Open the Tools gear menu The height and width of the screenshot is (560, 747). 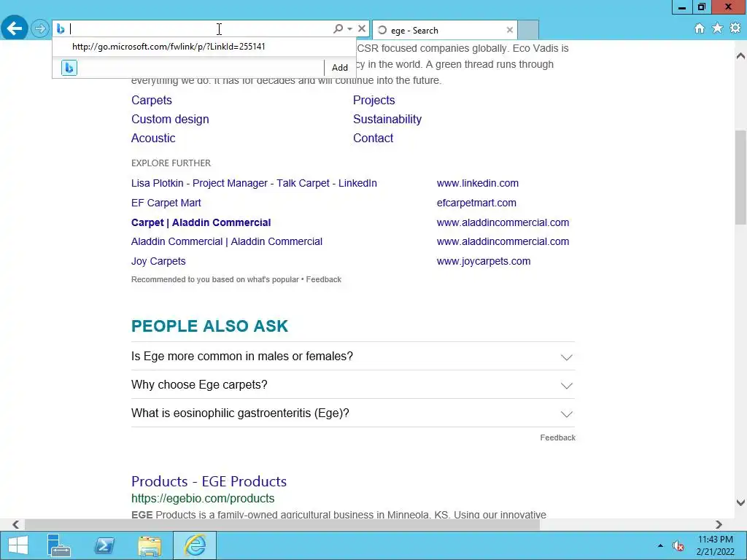tap(735, 28)
